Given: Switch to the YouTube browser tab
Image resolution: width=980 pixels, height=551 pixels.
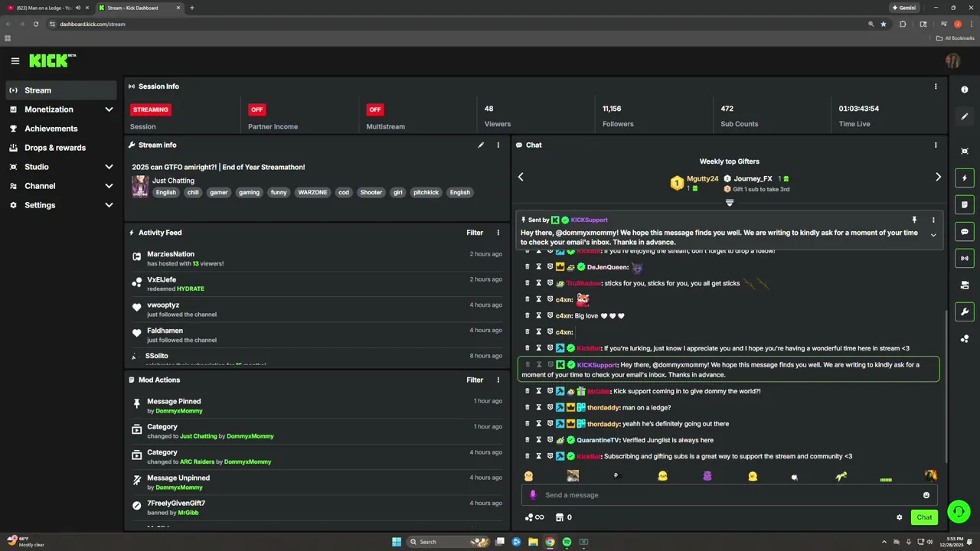Looking at the screenshot, I should [46, 8].
